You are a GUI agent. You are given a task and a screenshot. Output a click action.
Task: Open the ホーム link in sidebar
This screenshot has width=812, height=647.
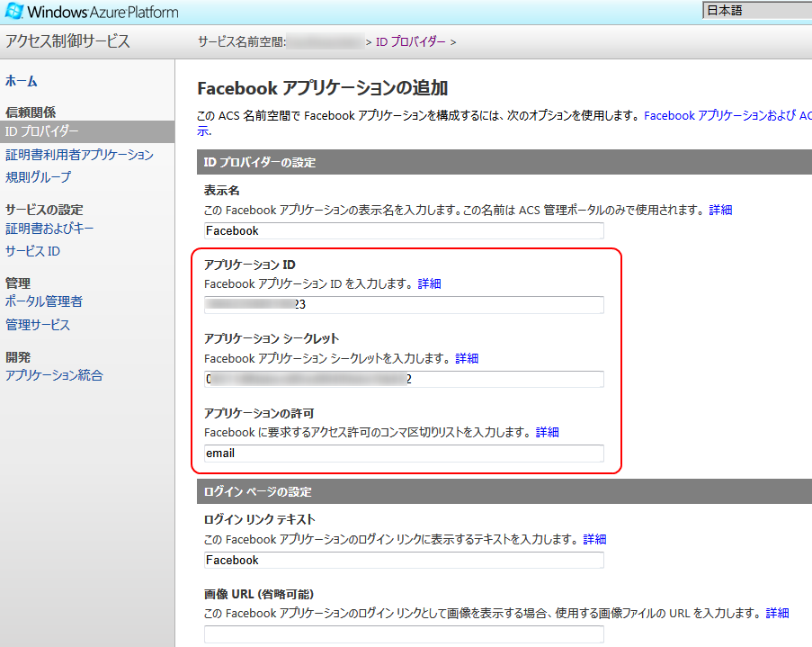click(x=22, y=81)
